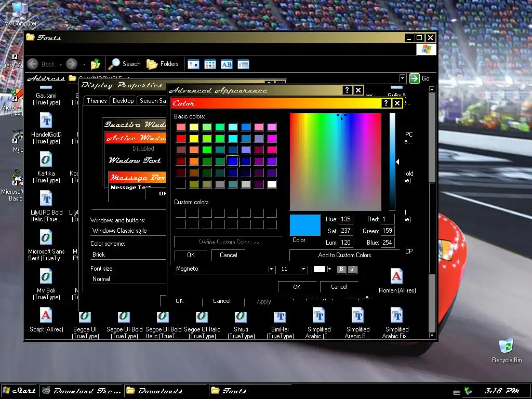This screenshot has width=532, height=399.
Task: Select the first empty custom color slot
Action: point(181,213)
